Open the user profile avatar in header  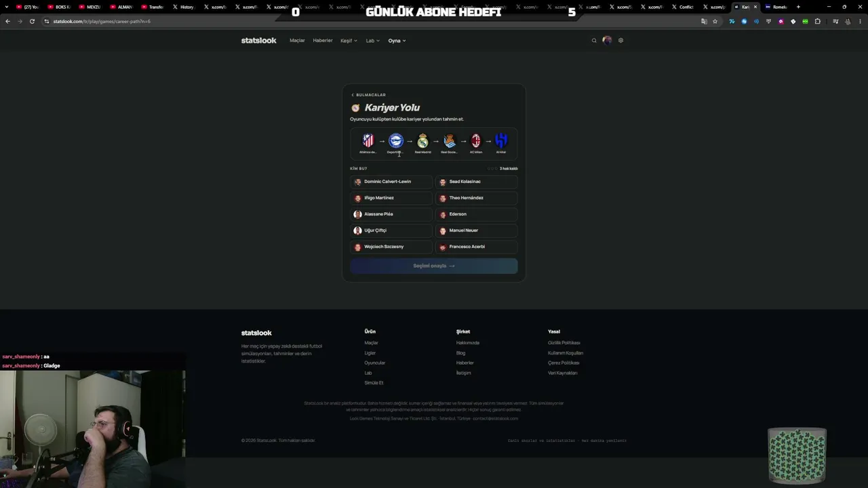click(607, 41)
